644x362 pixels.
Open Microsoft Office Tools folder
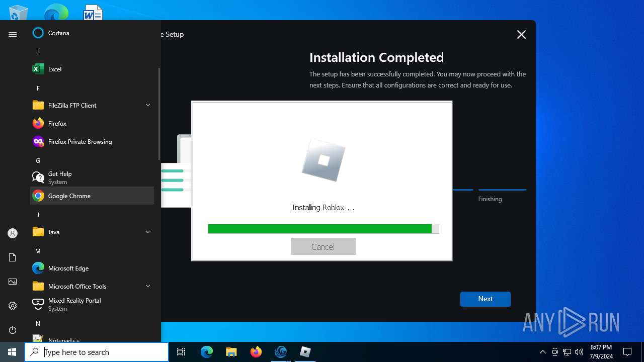click(x=92, y=286)
